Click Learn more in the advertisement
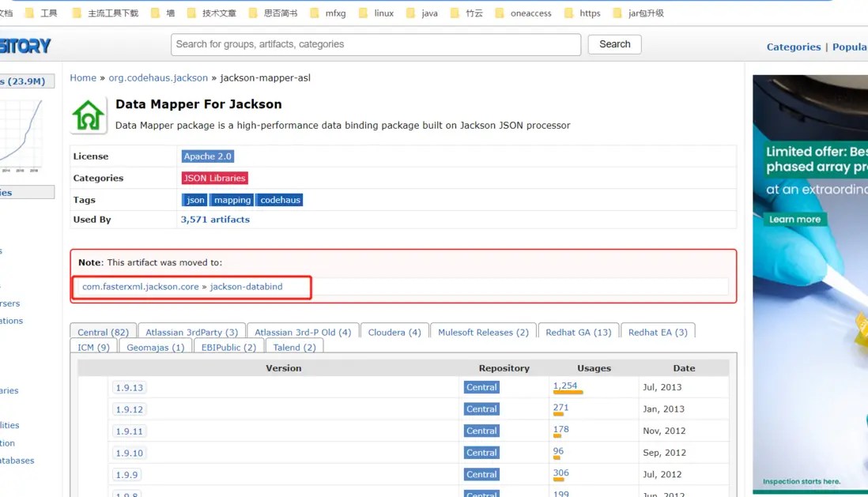 pos(795,220)
